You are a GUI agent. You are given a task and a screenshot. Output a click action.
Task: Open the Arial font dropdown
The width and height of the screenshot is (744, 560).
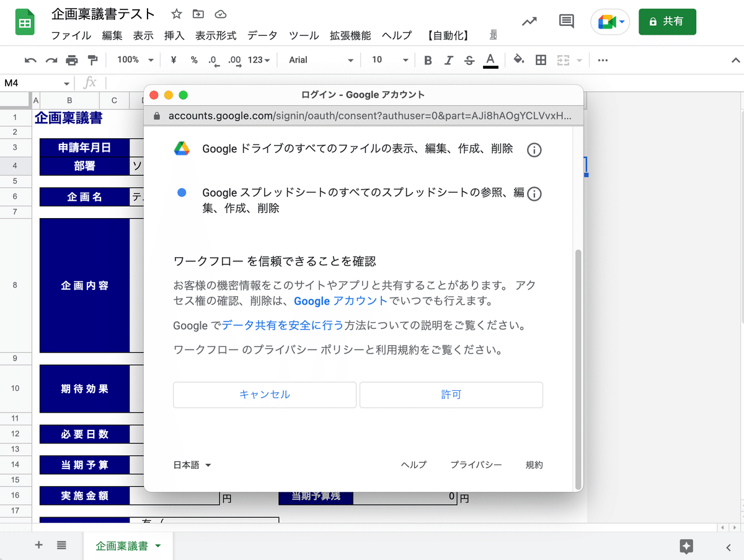pyautogui.click(x=321, y=60)
